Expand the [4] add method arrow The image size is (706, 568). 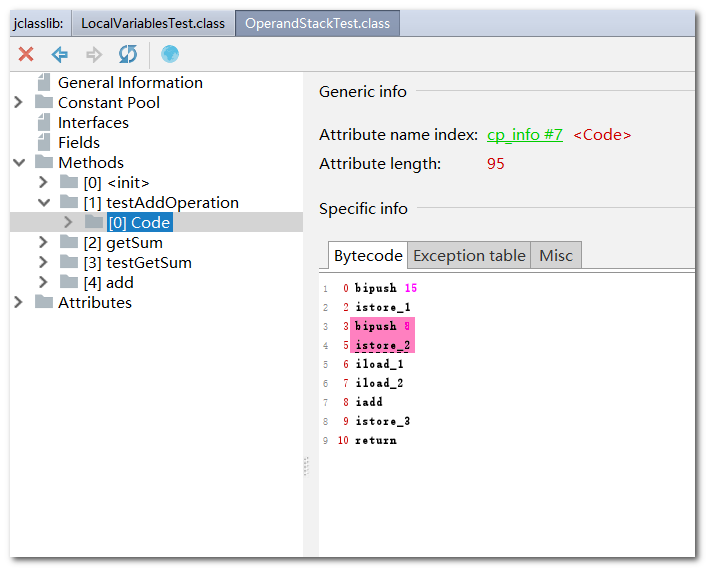(43, 283)
